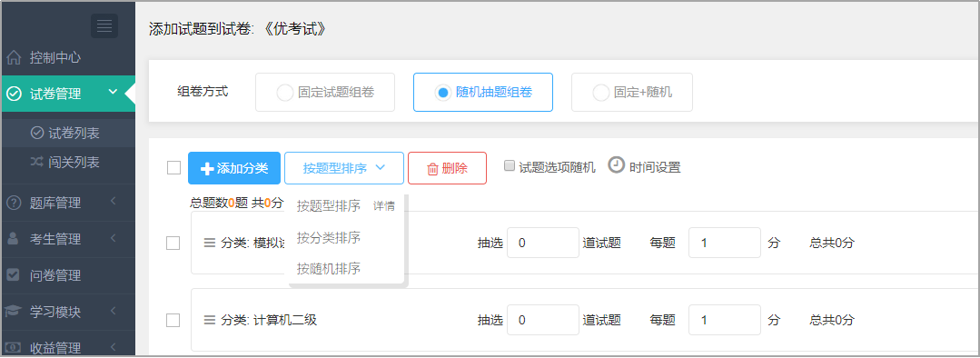Click the money icon beside 收益管理
The width and height of the screenshot is (980, 358).
[x=13, y=347]
